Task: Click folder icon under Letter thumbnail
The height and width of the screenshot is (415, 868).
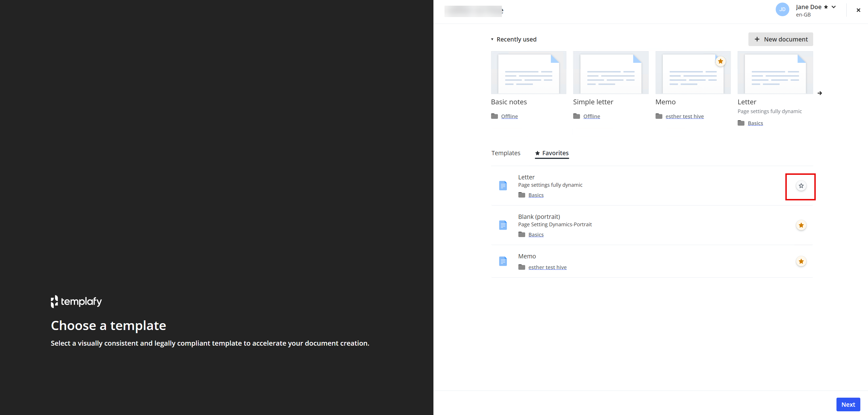Action: tap(741, 123)
